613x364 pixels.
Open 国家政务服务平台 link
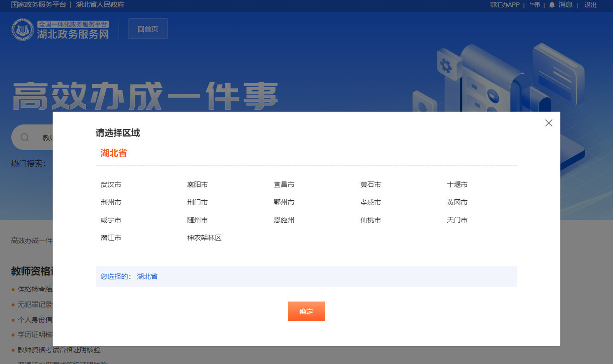tap(38, 5)
